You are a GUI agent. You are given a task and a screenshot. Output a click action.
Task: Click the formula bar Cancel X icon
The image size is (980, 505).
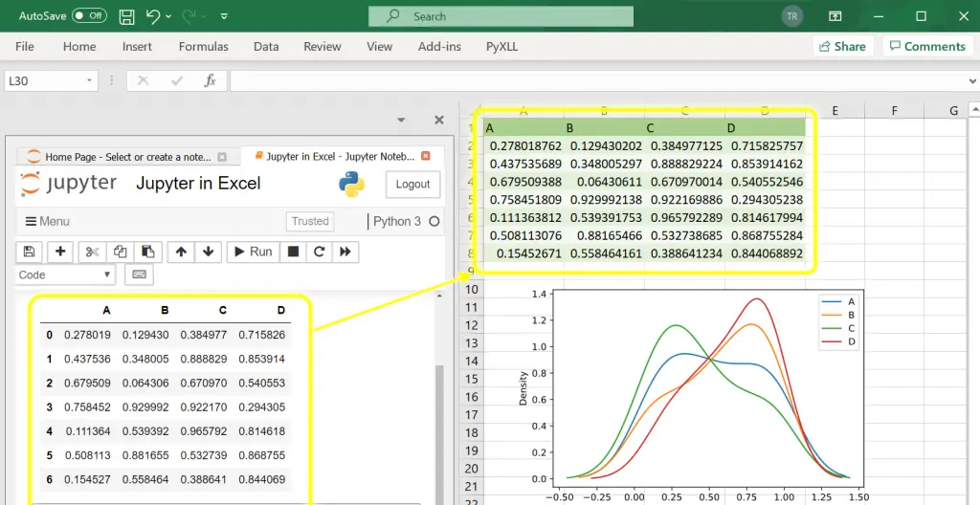(x=144, y=80)
